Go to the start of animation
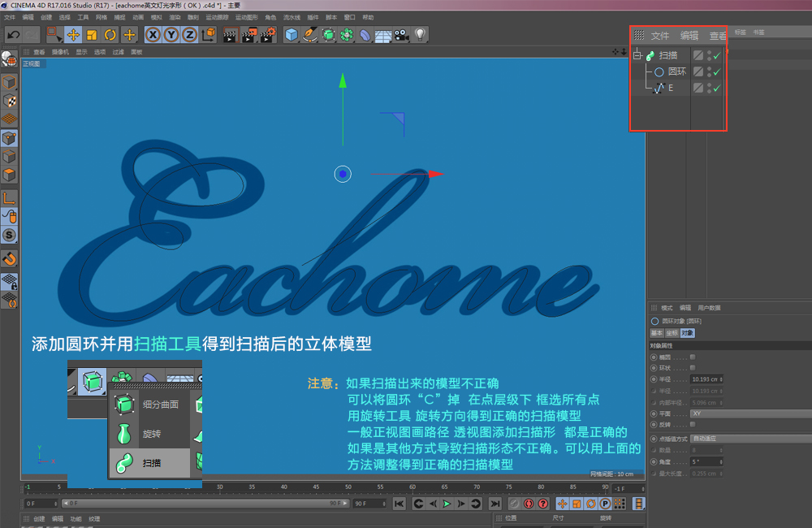 pyautogui.click(x=400, y=503)
